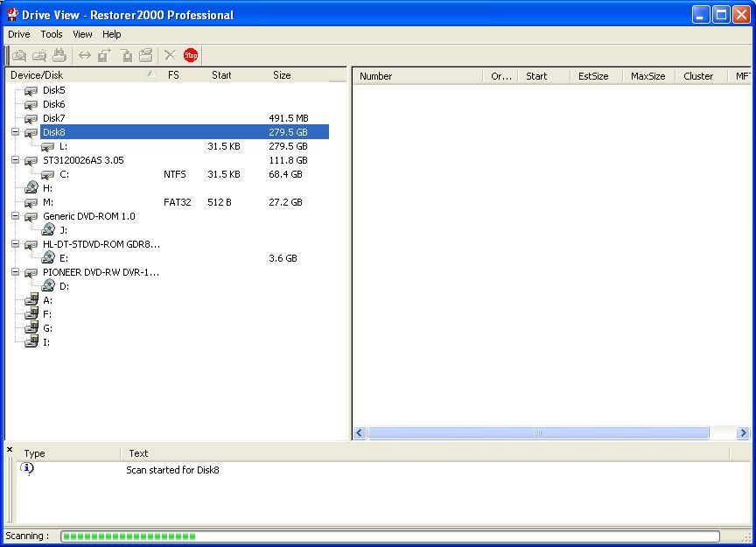The height and width of the screenshot is (547, 756).
Task: Click the Disk7 drive icon
Action: [31, 119]
